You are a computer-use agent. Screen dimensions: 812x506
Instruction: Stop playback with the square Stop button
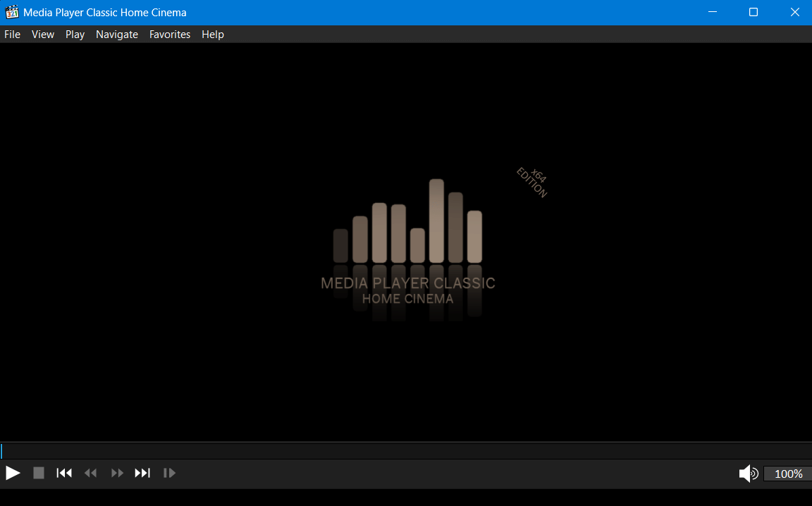pos(39,473)
